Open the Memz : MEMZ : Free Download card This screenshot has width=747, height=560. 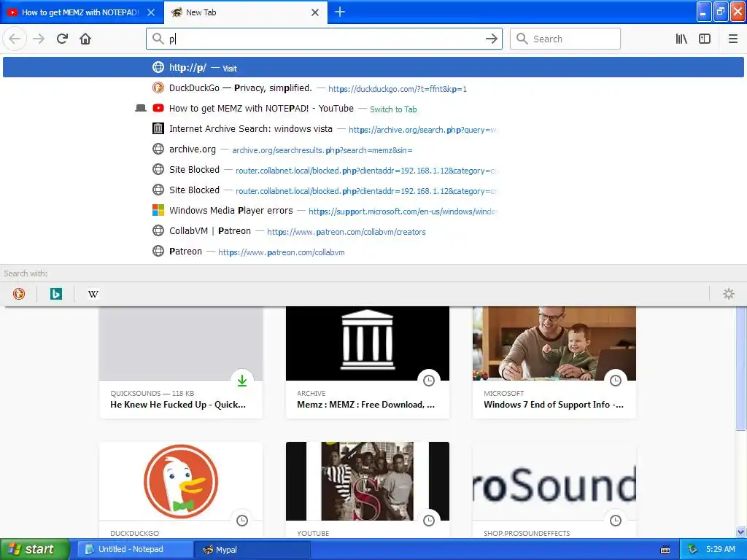368,362
